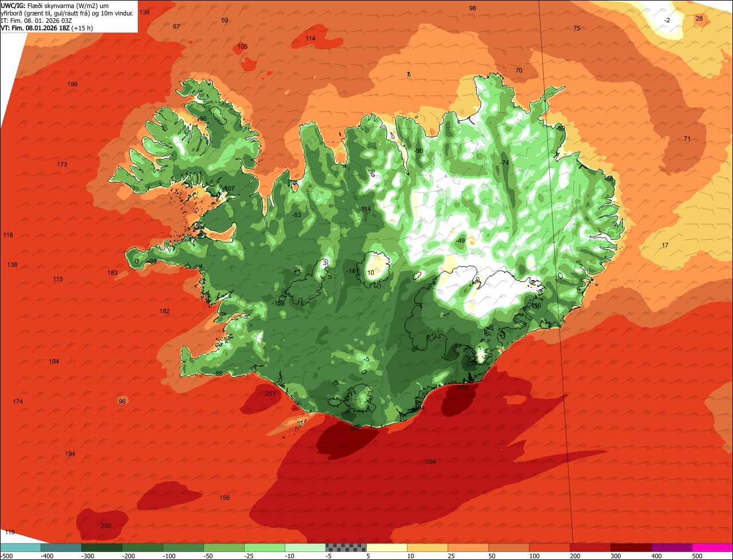Image resolution: width=733 pixels, height=560 pixels.
Task: Click legend swatch between -500 and -400
Action: coord(21,547)
